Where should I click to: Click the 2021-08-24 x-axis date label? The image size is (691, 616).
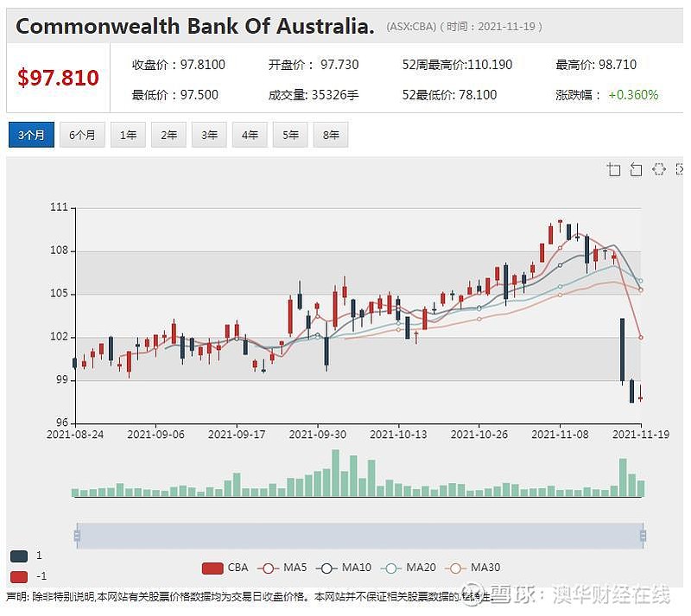tap(75, 435)
